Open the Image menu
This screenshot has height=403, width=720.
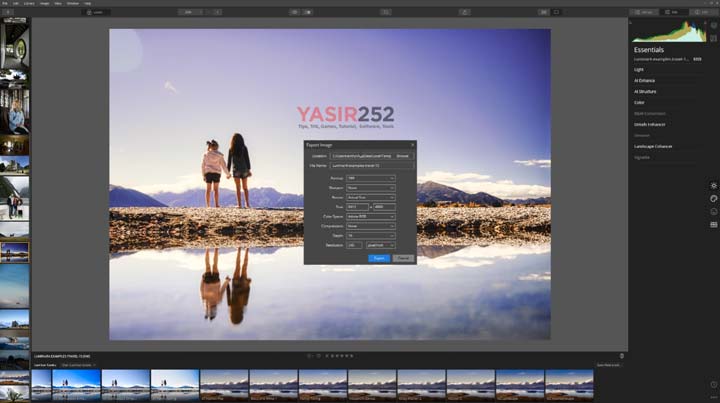45,3
